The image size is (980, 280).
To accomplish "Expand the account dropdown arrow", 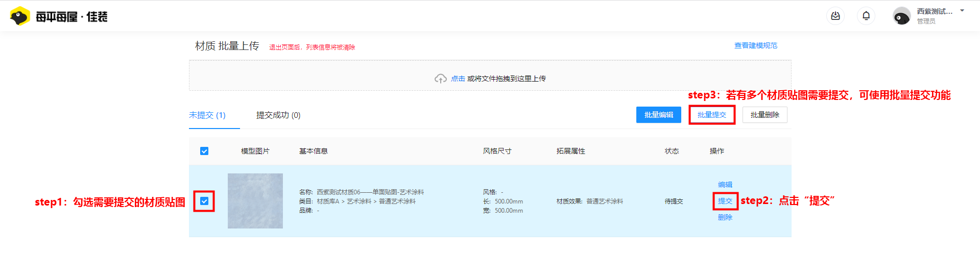I will (962, 11).
